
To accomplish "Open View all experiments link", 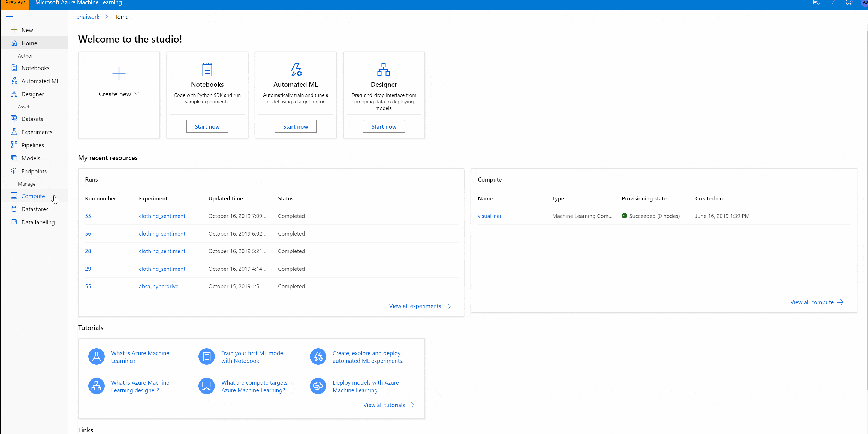I will click(420, 306).
